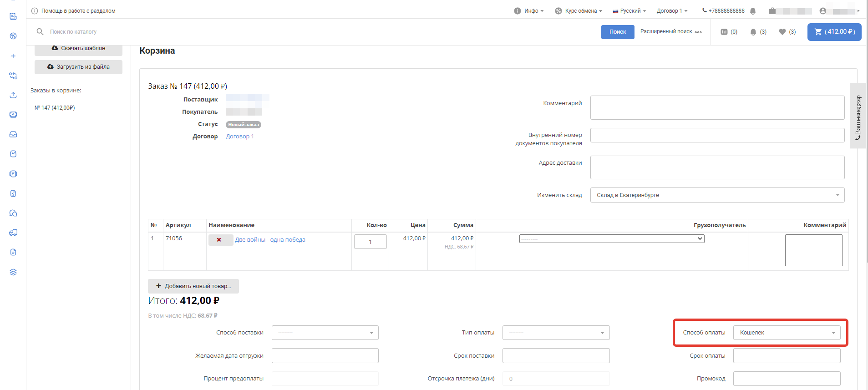Image resolution: width=868 pixels, height=390 pixels.
Task: Click into the Промокод input field
Action: click(x=786, y=379)
